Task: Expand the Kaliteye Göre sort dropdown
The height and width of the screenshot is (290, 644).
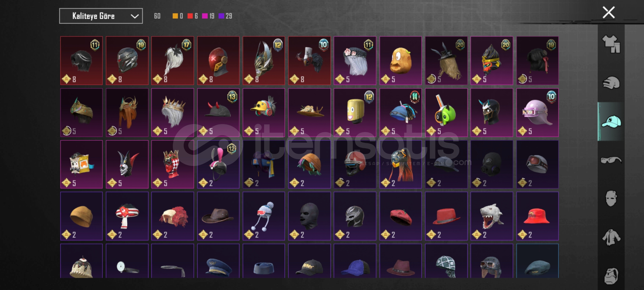Action: [x=101, y=16]
